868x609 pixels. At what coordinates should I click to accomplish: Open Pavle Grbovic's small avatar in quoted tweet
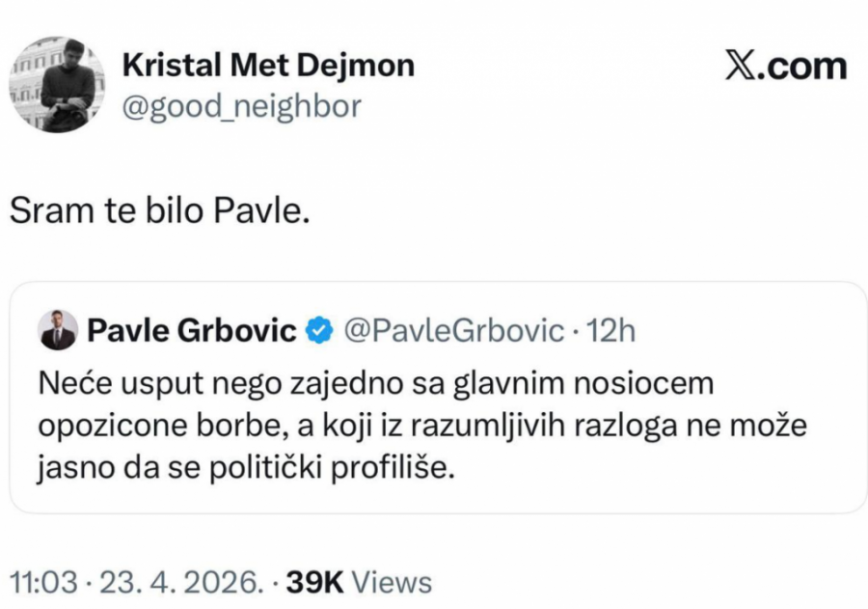point(58,331)
